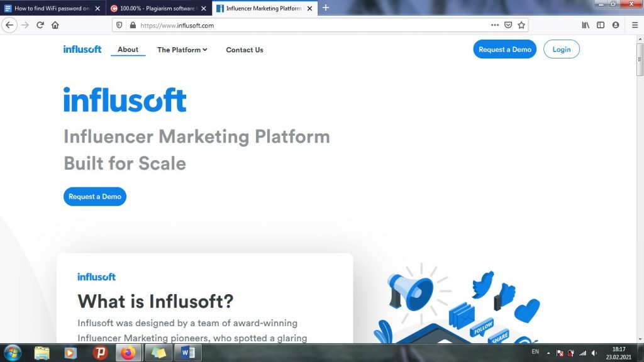Click the scrollbar down arrow
This screenshot has height=362, width=644.
(640, 339)
